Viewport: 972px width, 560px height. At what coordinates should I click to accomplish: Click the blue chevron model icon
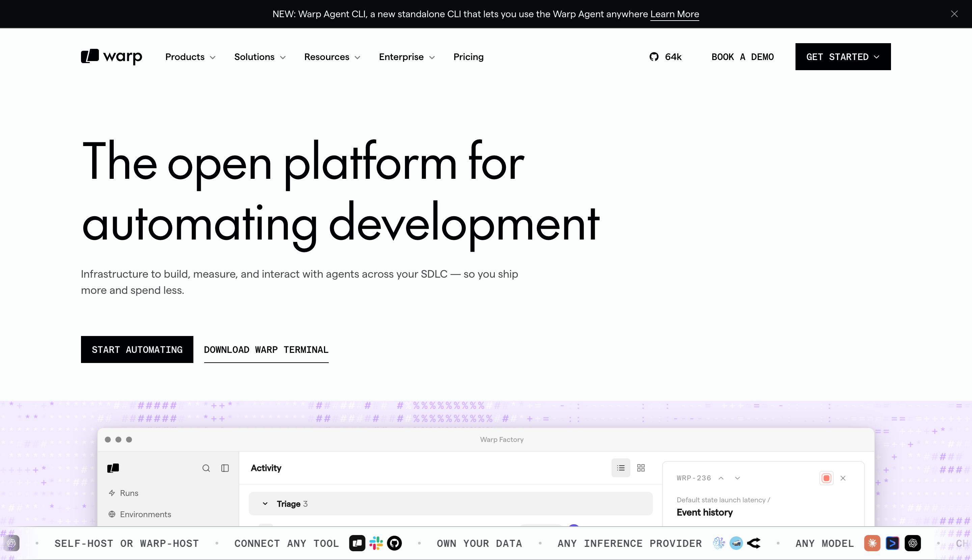point(892,543)
